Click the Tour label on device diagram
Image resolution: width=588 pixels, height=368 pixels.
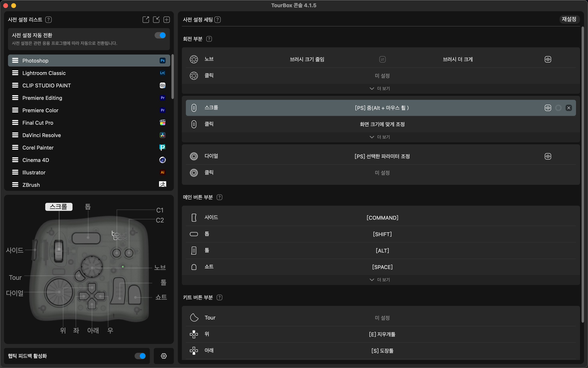pos(15,277)
